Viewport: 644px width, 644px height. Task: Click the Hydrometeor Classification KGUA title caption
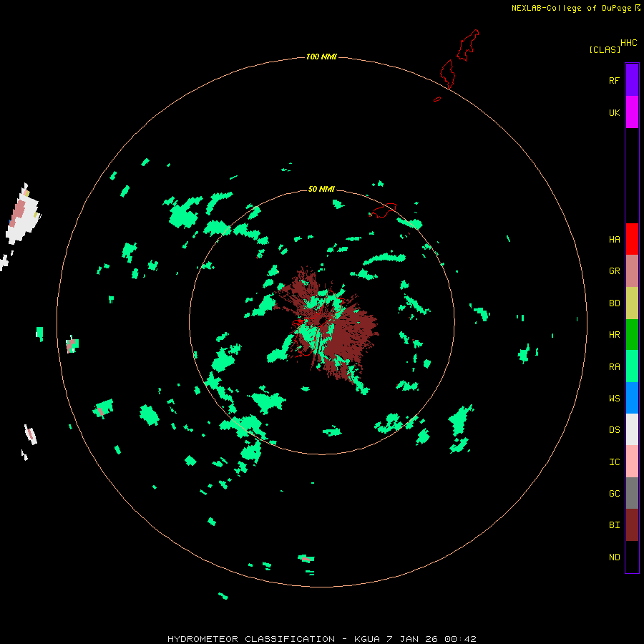[x=321, y=639]
